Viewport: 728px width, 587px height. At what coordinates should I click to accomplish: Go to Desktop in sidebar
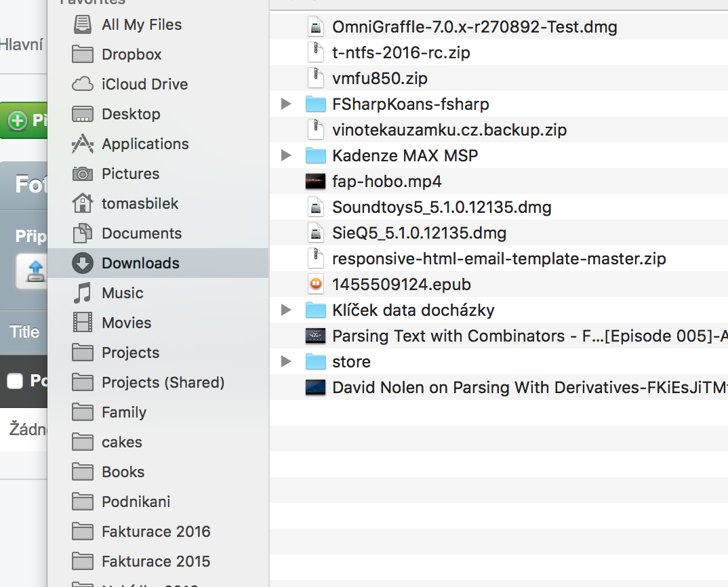[131, 114]
